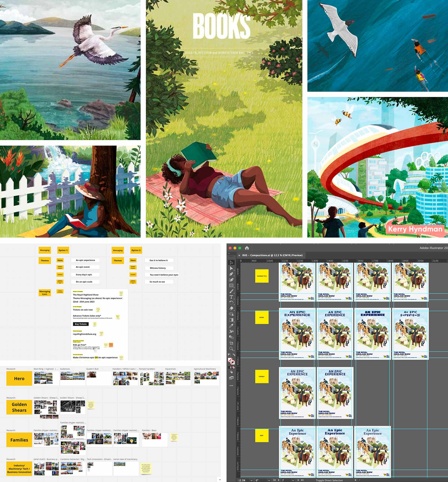Go to Illustrator Home screen
The image size is (448, 482).
tap(247, 248)
